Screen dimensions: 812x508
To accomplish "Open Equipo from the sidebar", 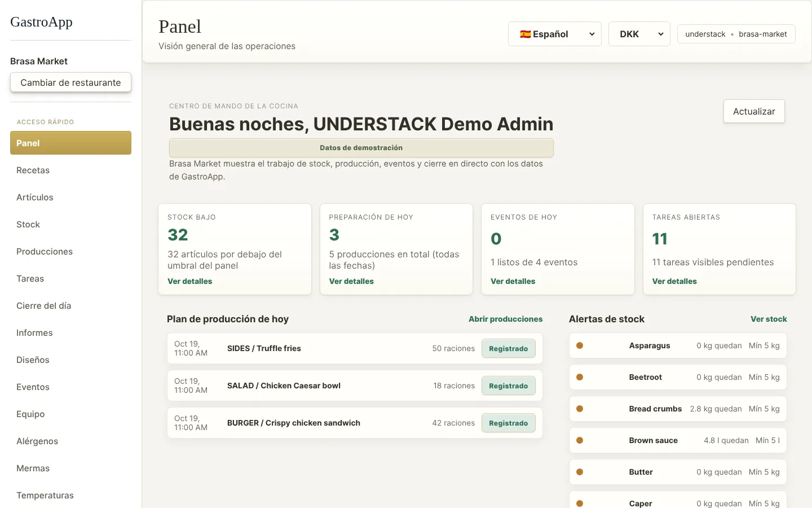I will pos(70,414).
